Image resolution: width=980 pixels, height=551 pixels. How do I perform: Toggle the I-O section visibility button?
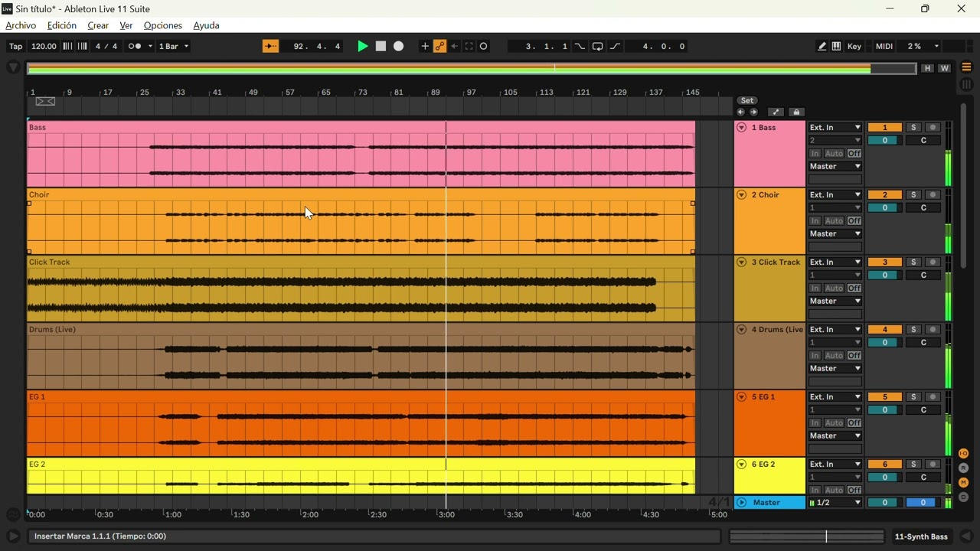(964, 454)
